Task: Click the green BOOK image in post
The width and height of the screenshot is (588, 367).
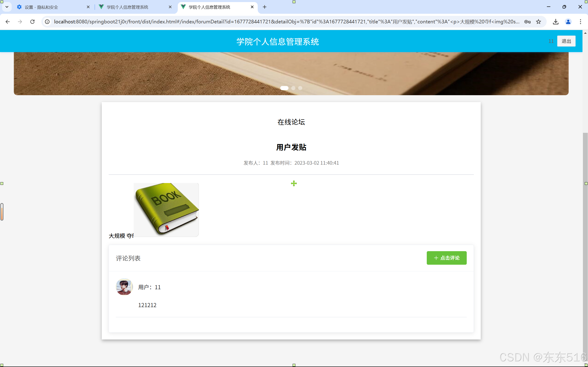Action: click(166, 209)
